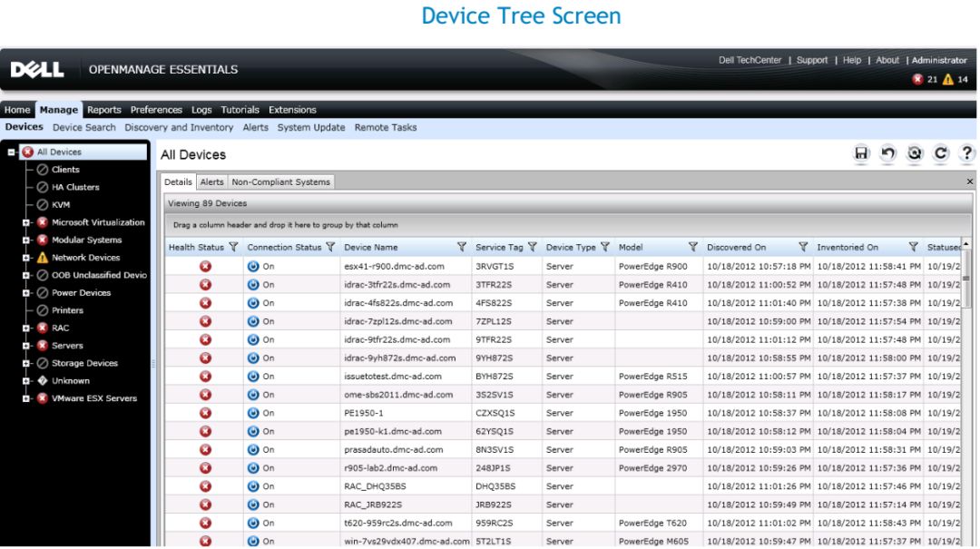Expand the Servers tree node

click(x=26, y=346)
